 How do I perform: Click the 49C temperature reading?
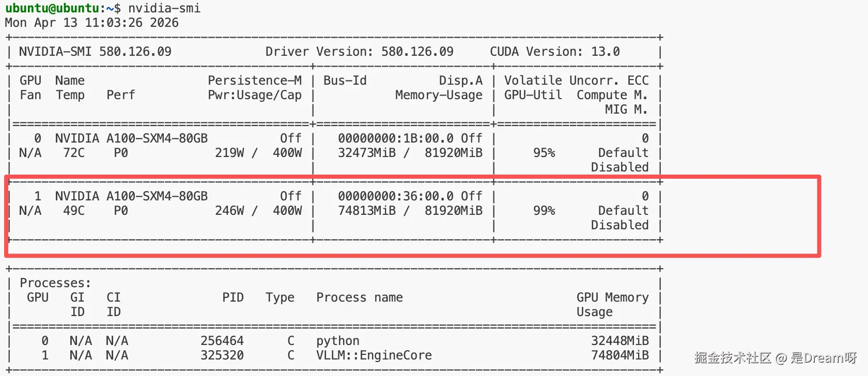(74, 211)
